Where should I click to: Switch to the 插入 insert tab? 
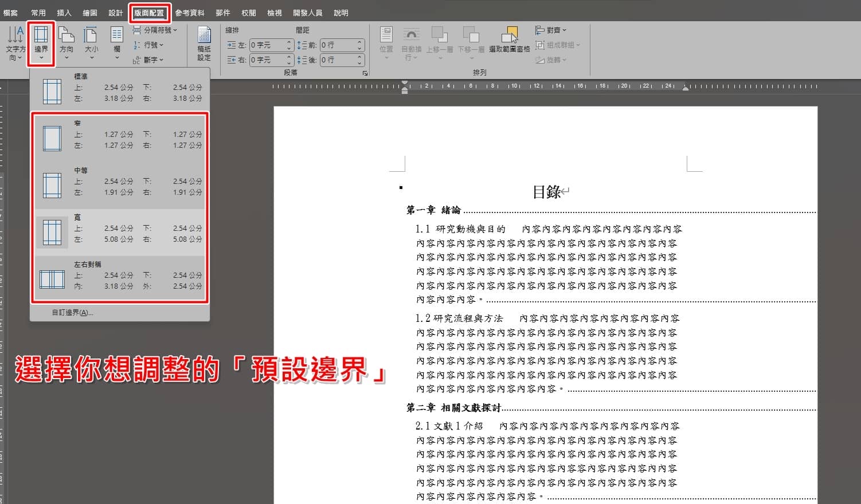pyautogui.click(x=64, y=13)
